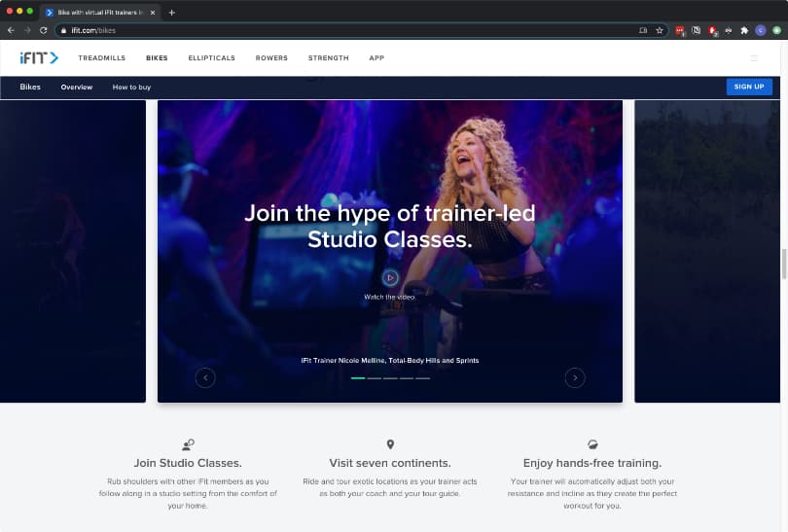Screen dimensions: 788x532
Task: Jump to the second carousel slide indicator
Action: [x=375, y=377]
